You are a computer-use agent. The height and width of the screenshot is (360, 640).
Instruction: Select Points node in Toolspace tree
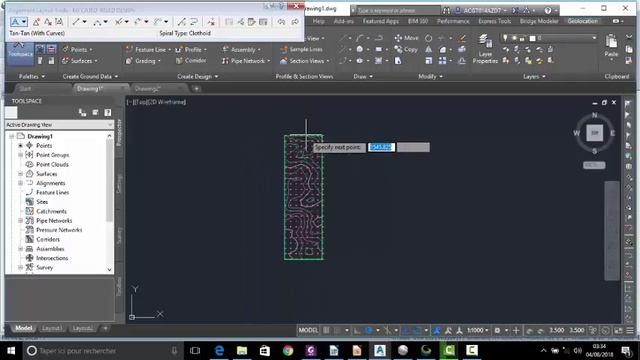44,145
